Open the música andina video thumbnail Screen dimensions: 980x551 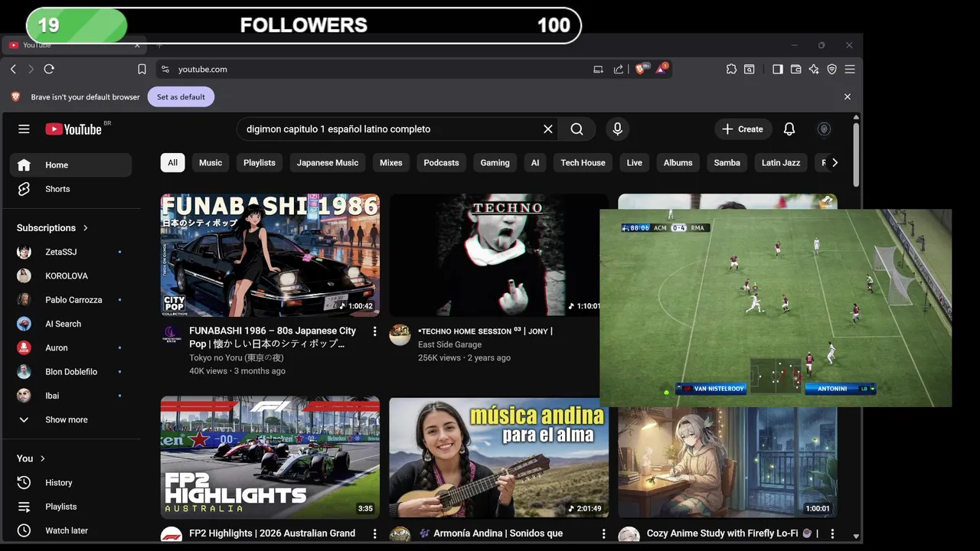tap(499, 457)
